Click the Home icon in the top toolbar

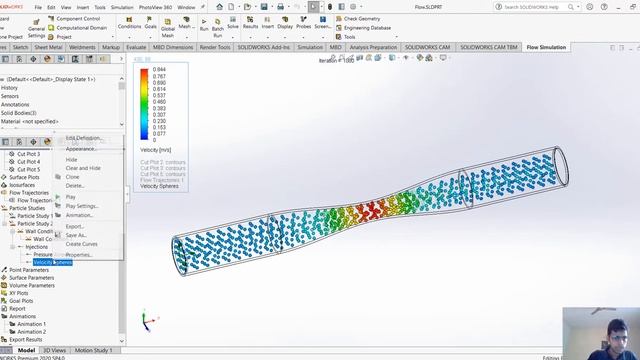tap(220, 7)
